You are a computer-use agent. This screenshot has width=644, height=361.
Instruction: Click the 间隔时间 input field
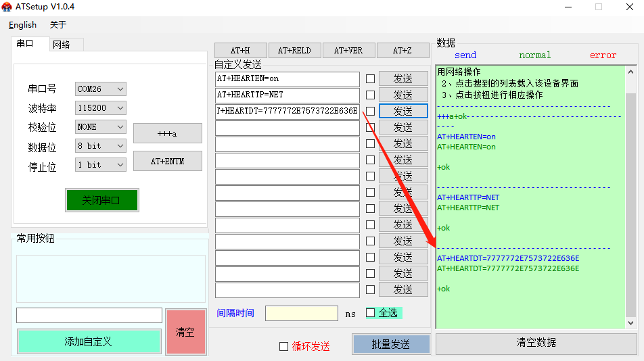[x=302, y=314]
